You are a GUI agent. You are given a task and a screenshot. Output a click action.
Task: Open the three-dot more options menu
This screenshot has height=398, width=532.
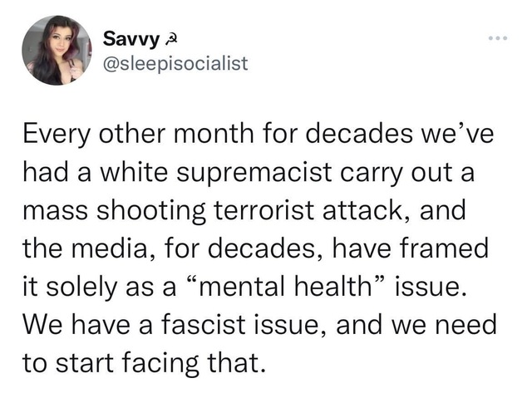tap(498, 38)
